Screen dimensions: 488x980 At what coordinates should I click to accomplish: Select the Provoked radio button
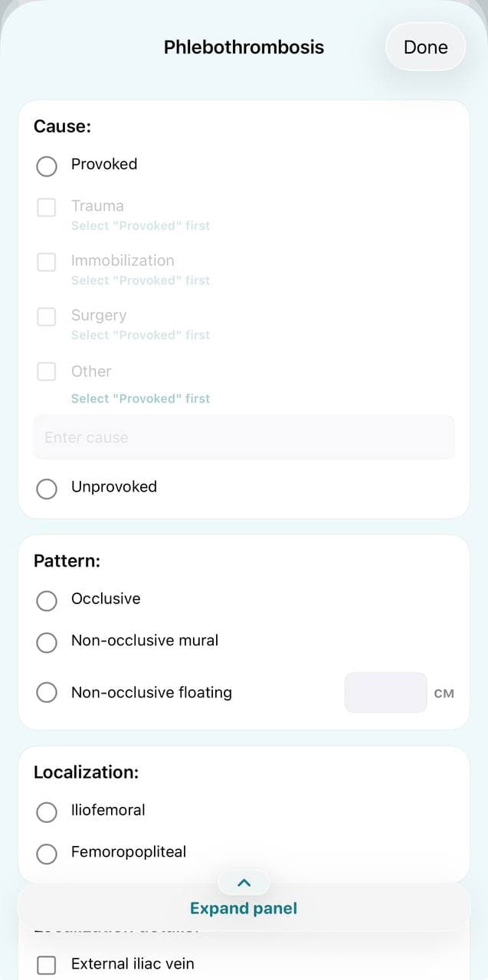point(47,166)
